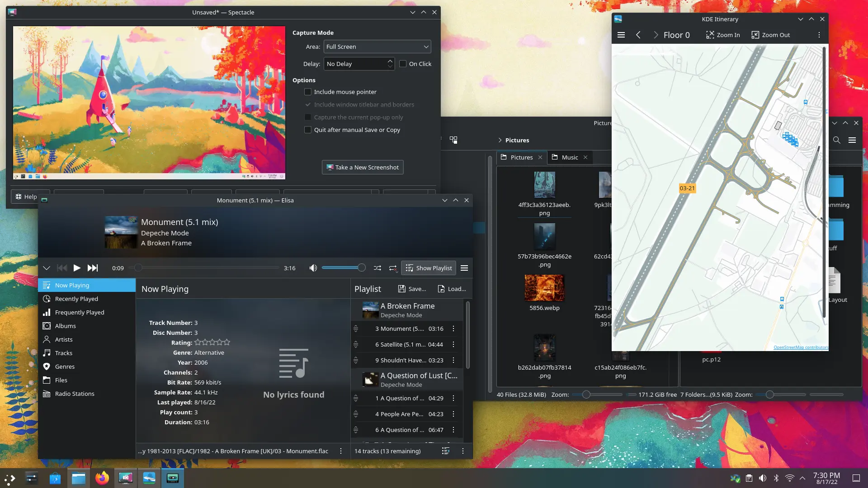Click the Load playlist button in Elisa
This screenshot has height=488, width=868.
click(x=451, y=288)
